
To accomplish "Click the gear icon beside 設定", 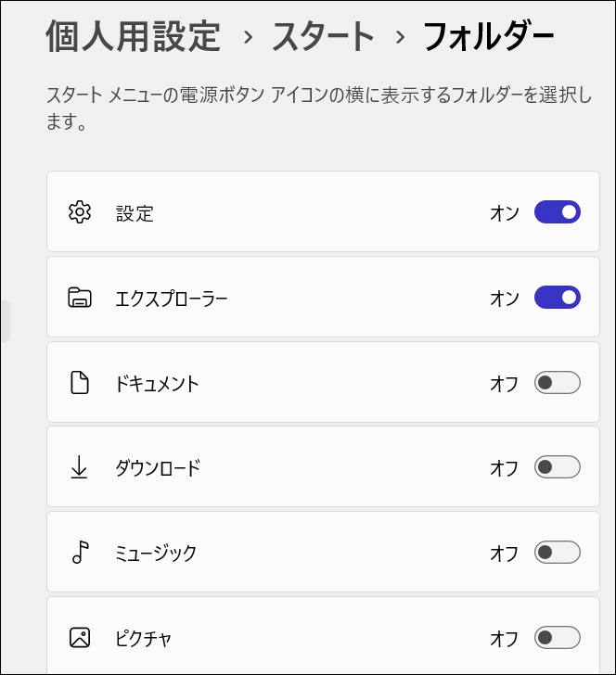I will tap(80, 212).
